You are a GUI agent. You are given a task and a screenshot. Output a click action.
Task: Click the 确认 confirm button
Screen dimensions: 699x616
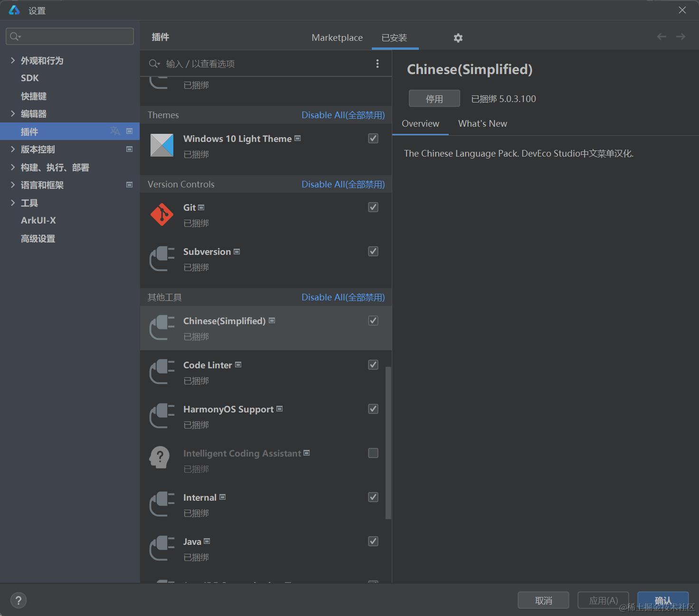point(663,600)
